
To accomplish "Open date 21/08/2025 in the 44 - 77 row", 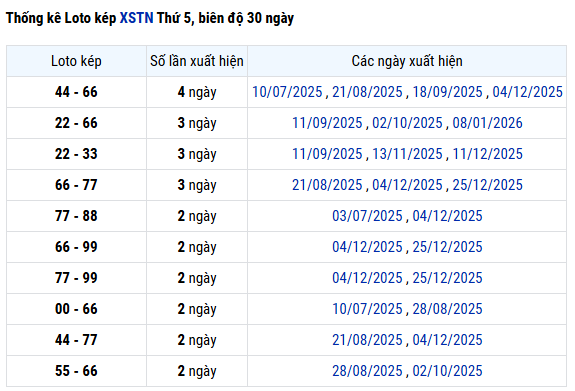I will [367, 340].
